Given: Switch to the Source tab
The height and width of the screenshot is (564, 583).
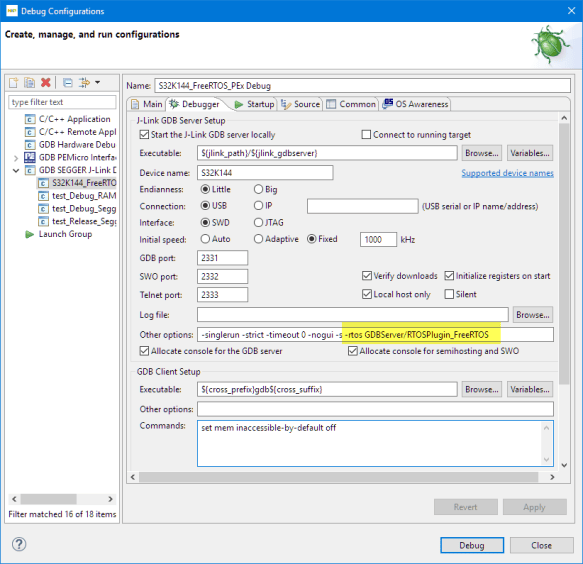Looking at the screenshot, I should pos(300,104).
